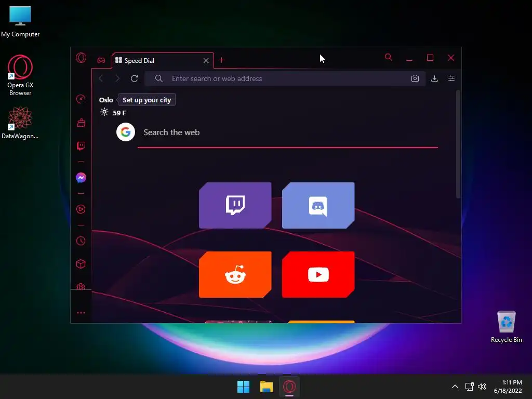Click the Oslo city label
532x399 pixels.
[x=106, y=100]
